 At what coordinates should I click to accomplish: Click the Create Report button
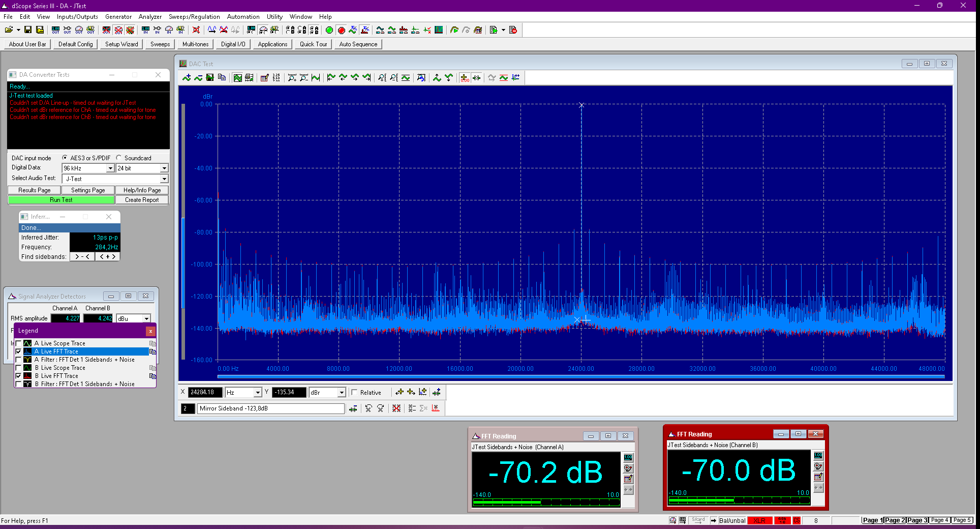(142, 200)
